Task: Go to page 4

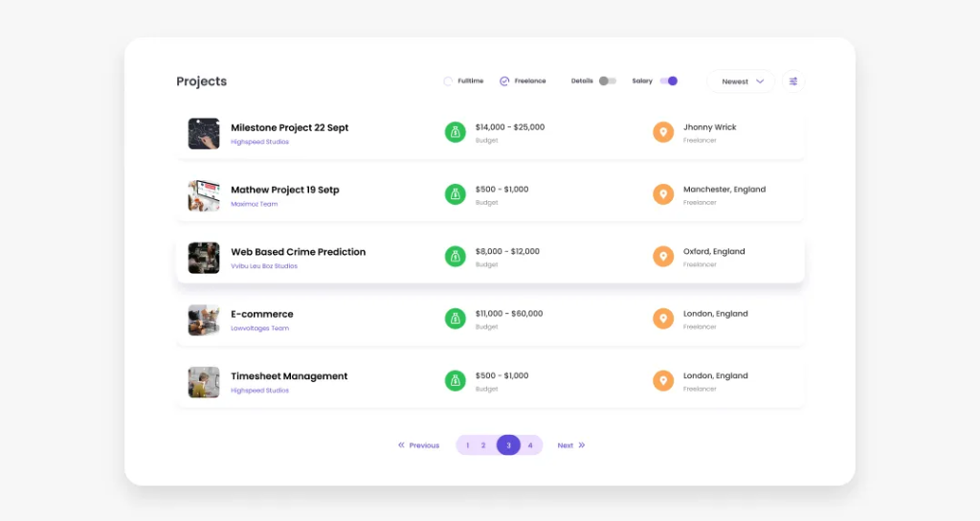Action: 530,445
